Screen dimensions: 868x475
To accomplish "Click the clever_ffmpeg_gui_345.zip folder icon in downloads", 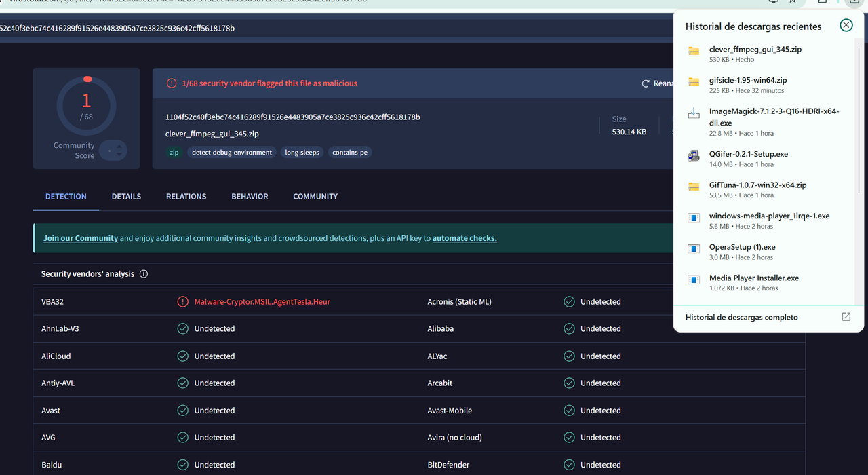I will coord(694,51).
